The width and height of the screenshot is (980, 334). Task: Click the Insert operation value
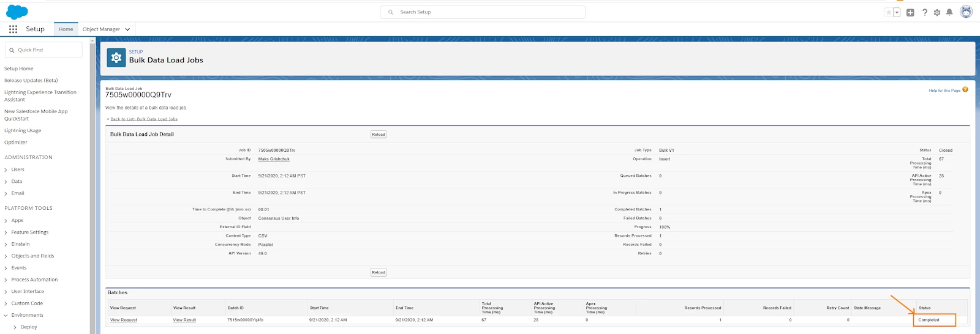point(665,159)
